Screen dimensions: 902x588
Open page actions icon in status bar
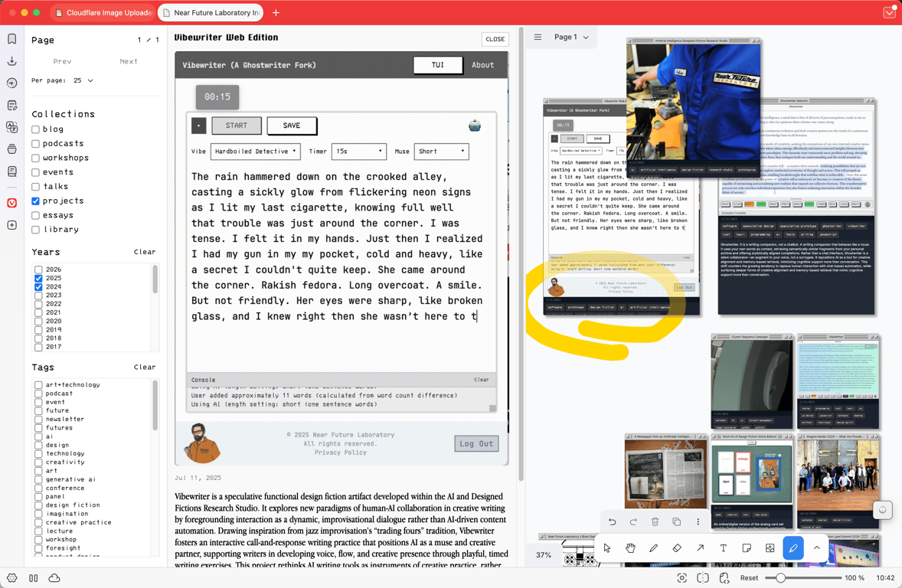coord(724,577)
